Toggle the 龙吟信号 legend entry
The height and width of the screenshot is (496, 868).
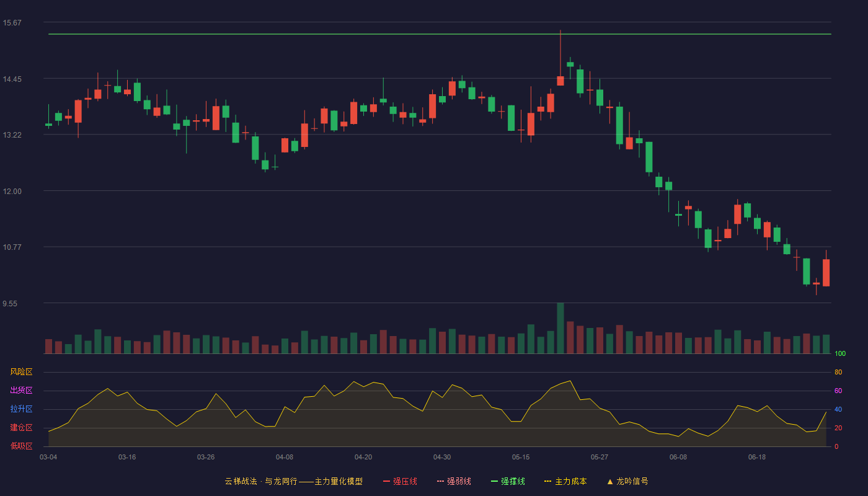(627, 481)
